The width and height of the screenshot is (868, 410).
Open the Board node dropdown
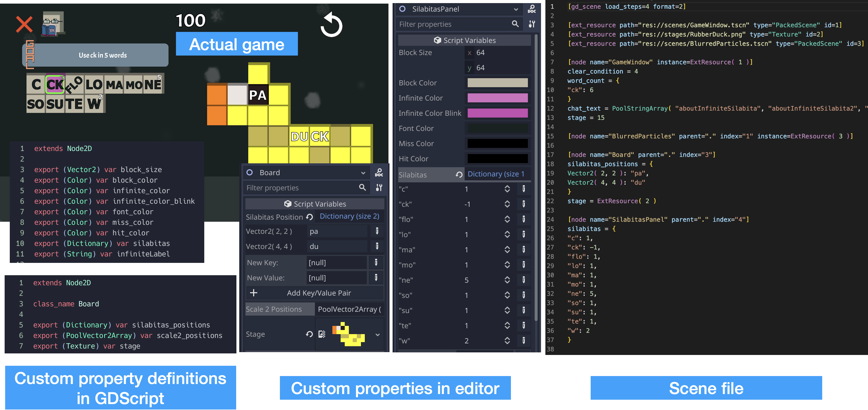point(363,173)
